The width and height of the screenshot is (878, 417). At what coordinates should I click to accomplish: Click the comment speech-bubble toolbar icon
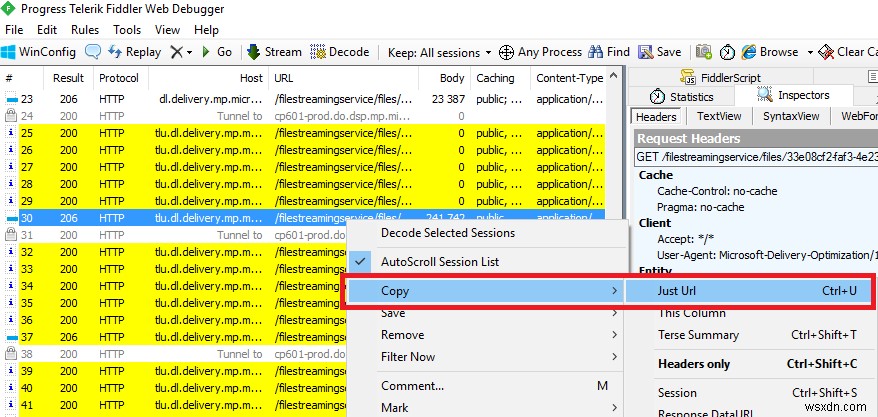[x=92, y=52]
